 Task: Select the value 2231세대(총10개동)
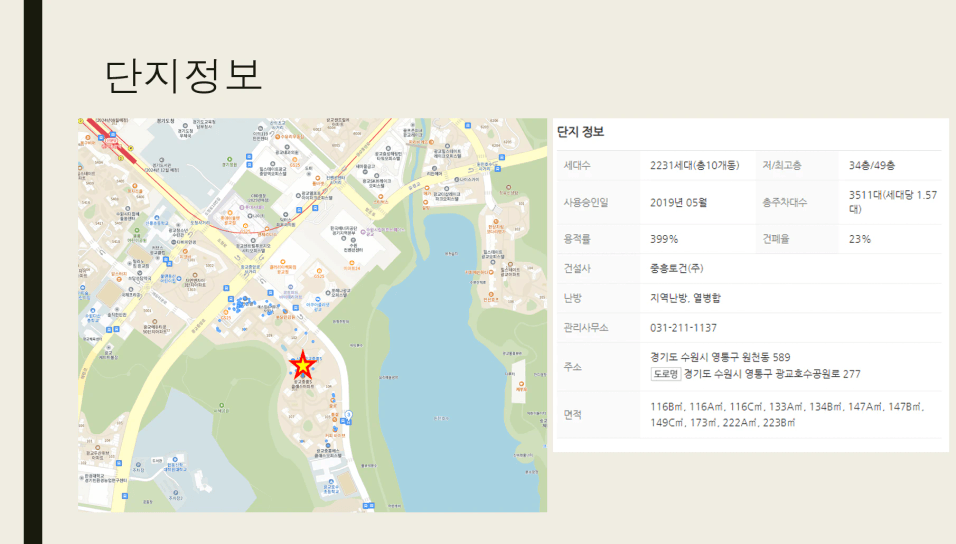click(x=694, y=165)
